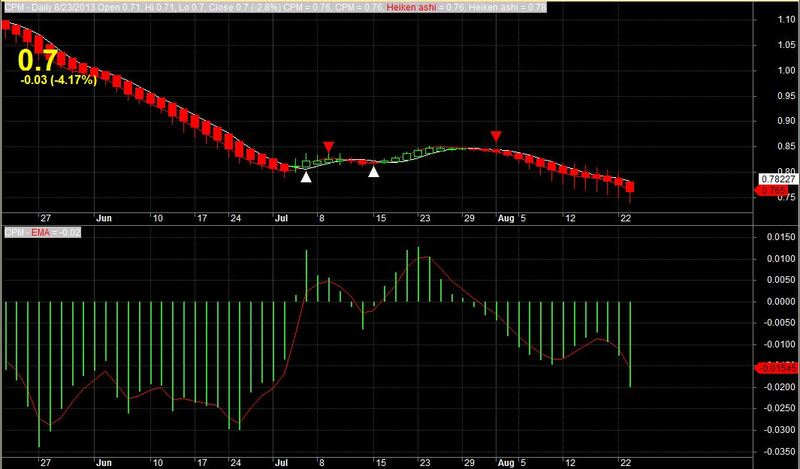Click the 0.0150 indicator axis label

point(782,237)
